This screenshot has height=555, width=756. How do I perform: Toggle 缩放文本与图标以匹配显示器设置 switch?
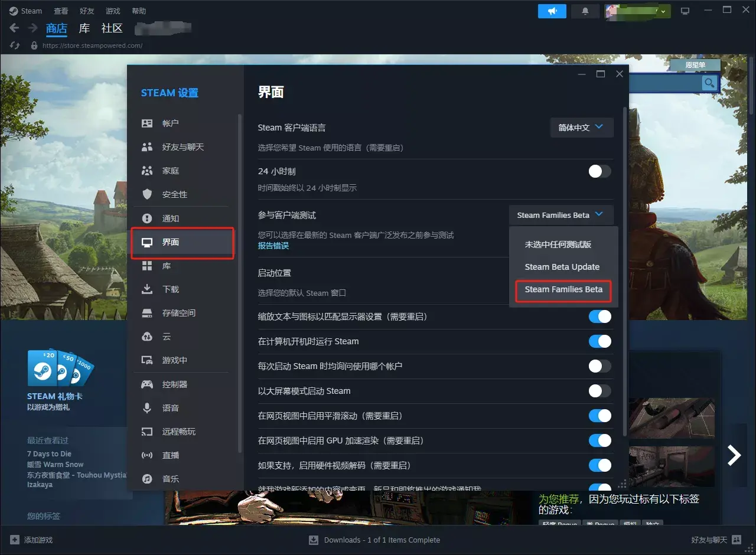[x=600, y=316]
